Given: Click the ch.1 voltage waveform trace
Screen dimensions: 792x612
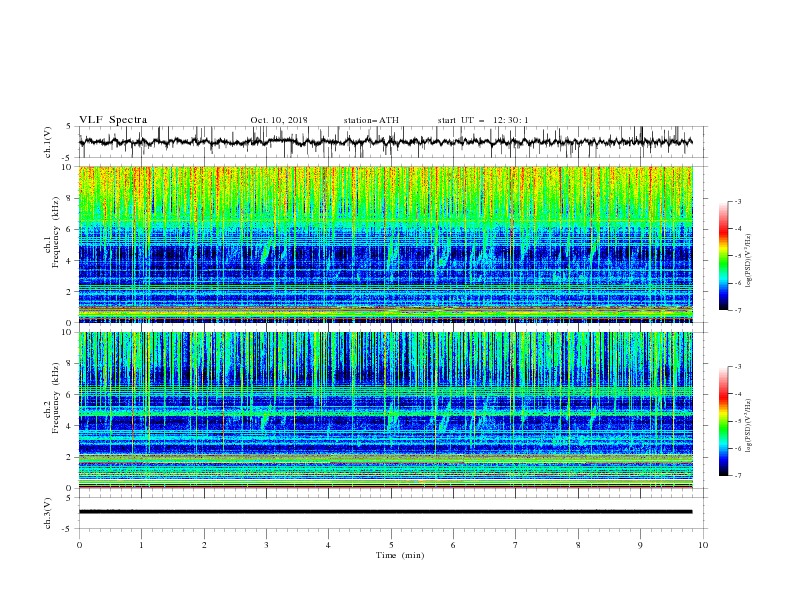Looking at the screenshot, I should [x=385, y=142].
